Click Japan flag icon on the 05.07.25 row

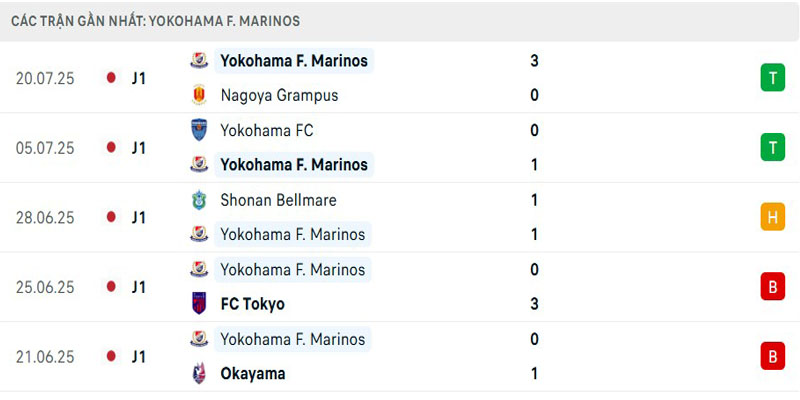(x=111, y=148)
